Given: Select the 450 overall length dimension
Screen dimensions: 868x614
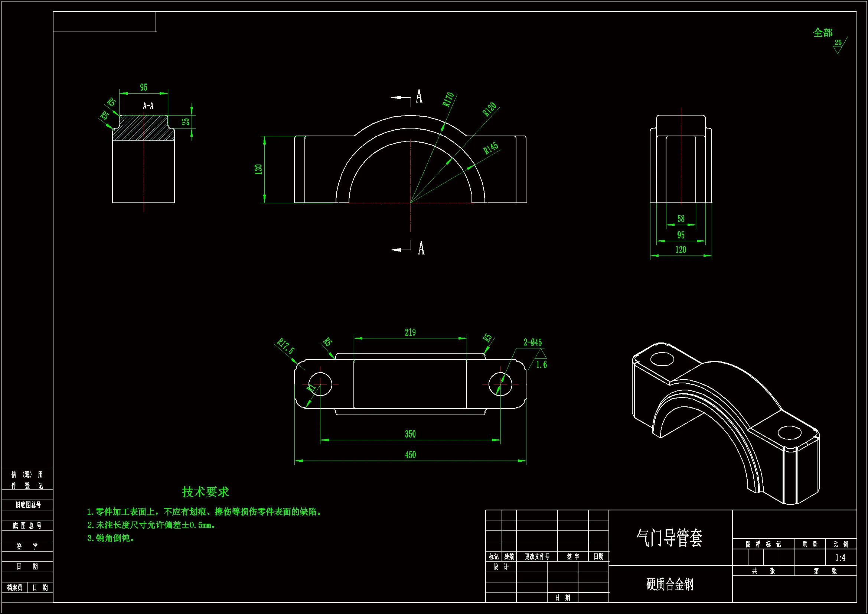Looking at the screenshot, I should (x=410, y=455).
